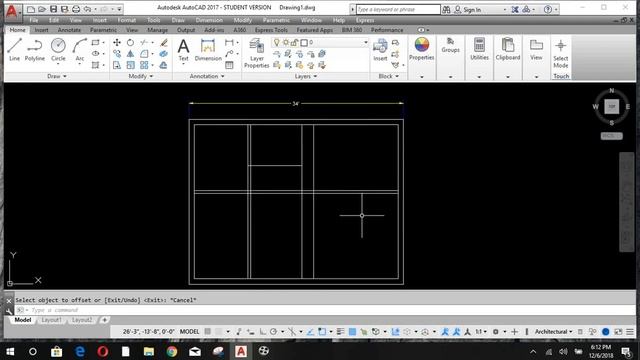Select the Offset tool
Viewport: 640px width, 360px height.
(164, 65)
